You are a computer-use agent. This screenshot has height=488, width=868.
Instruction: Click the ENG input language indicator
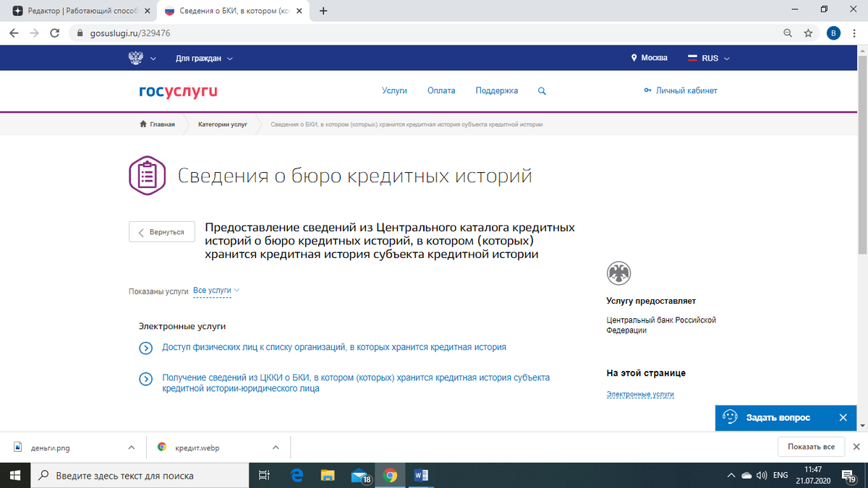click(780, 476)
